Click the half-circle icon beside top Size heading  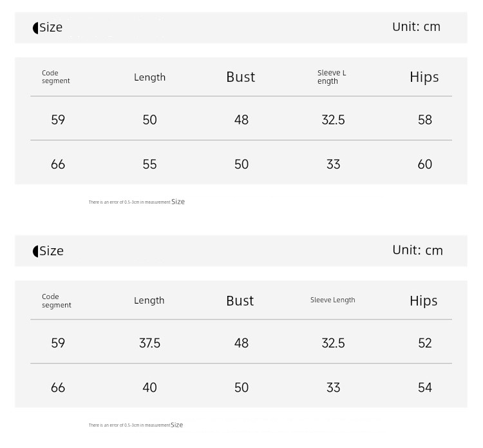pyautogui.click(x=35, y=28)
